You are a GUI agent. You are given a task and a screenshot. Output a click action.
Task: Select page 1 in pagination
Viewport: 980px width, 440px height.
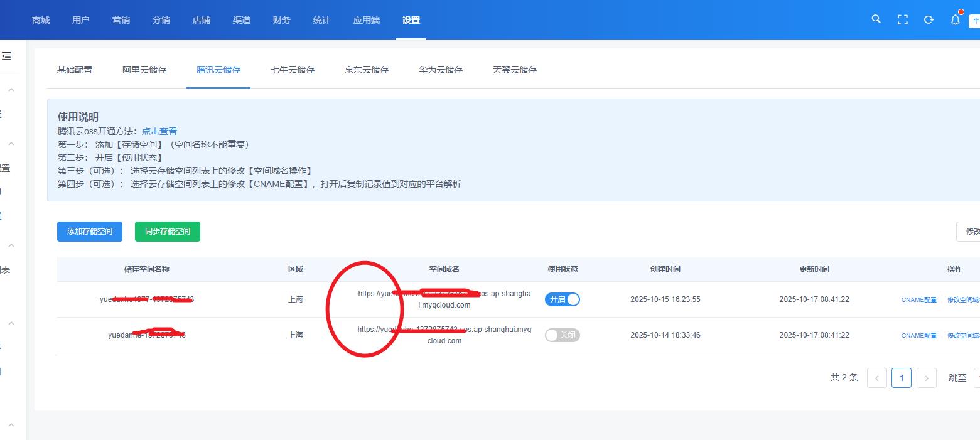[x=901, y=378]
